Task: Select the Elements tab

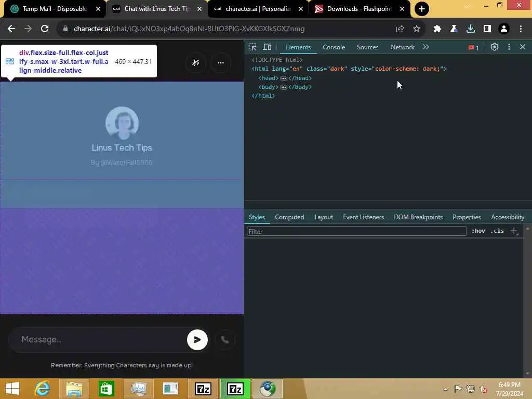Action: click(x=298, y=47)
